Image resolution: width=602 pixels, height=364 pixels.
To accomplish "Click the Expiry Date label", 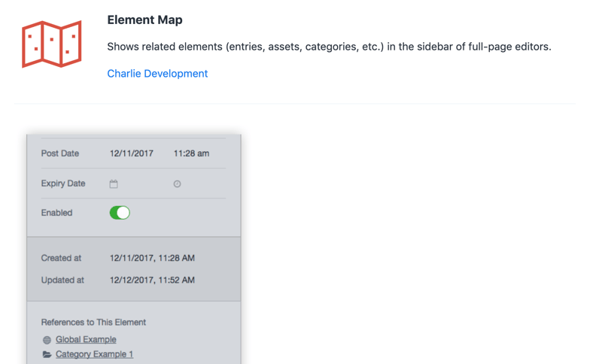I will [63, 184].
